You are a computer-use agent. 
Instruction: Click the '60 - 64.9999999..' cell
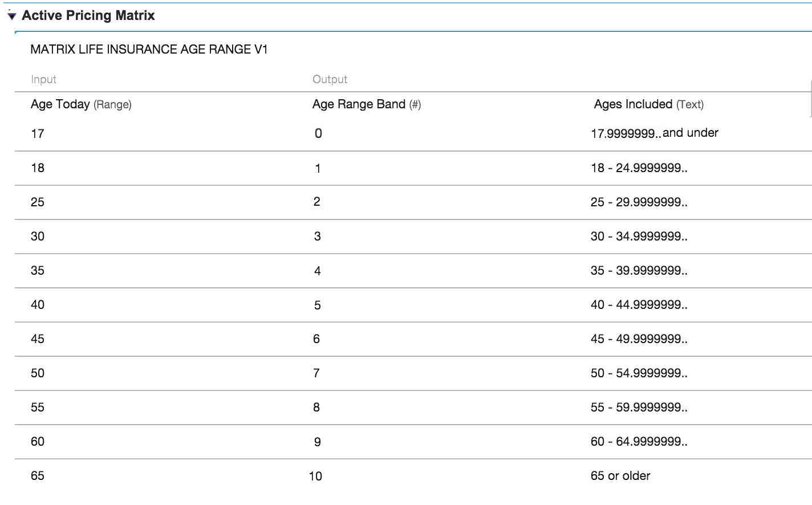tap(639, 442)
